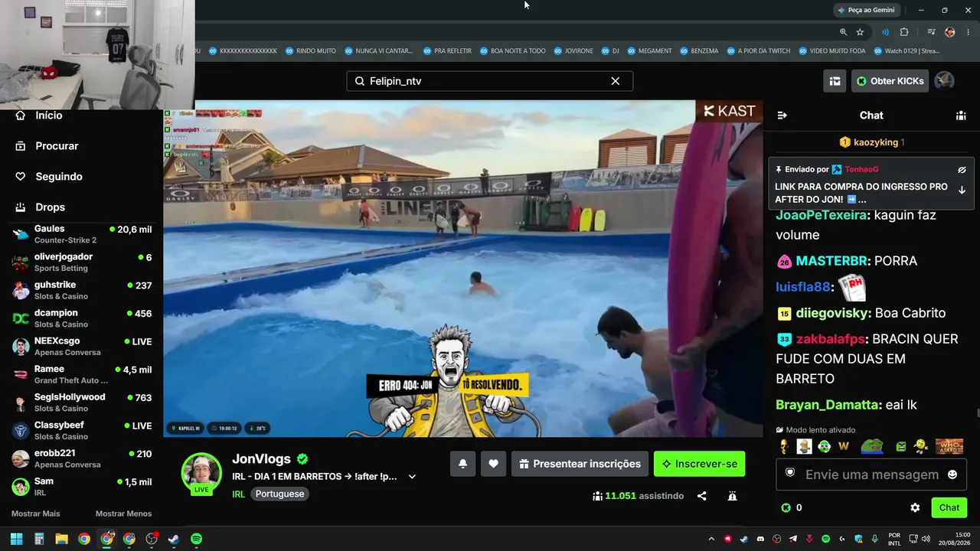Open JonVlogs streamer avatar

tap(201, 473)
